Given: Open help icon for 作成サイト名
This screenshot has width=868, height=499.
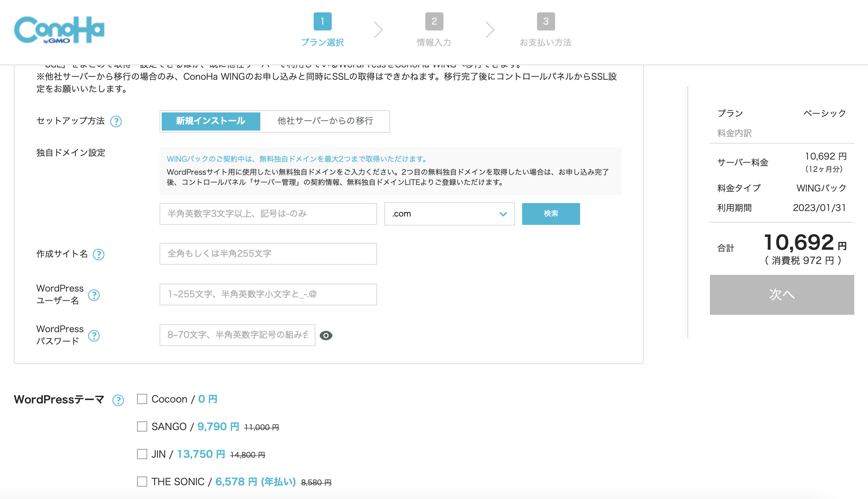Looking at the screenshot, I should coord(99,255).
